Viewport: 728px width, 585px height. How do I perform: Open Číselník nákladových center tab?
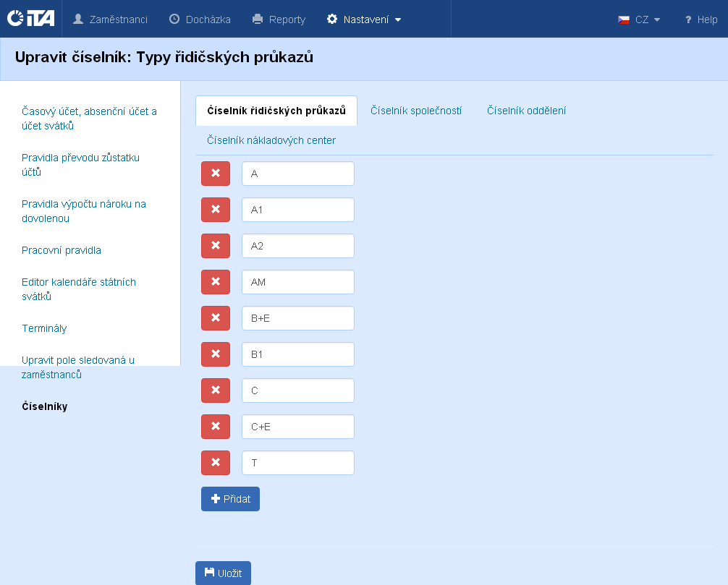(271, 140)
